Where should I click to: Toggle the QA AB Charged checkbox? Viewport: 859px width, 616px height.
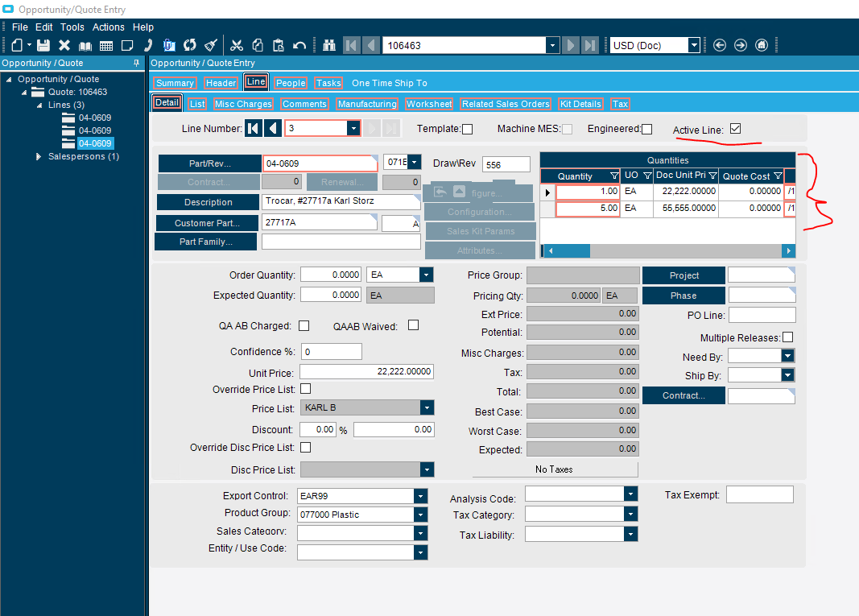(x=304, y=326)
